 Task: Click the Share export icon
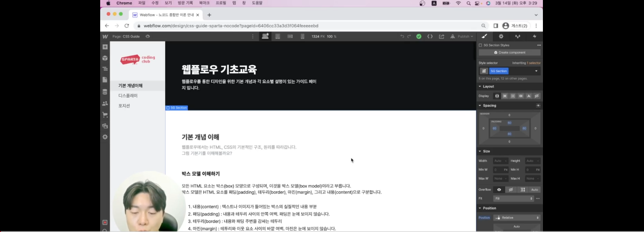click(x=441, y=36)
